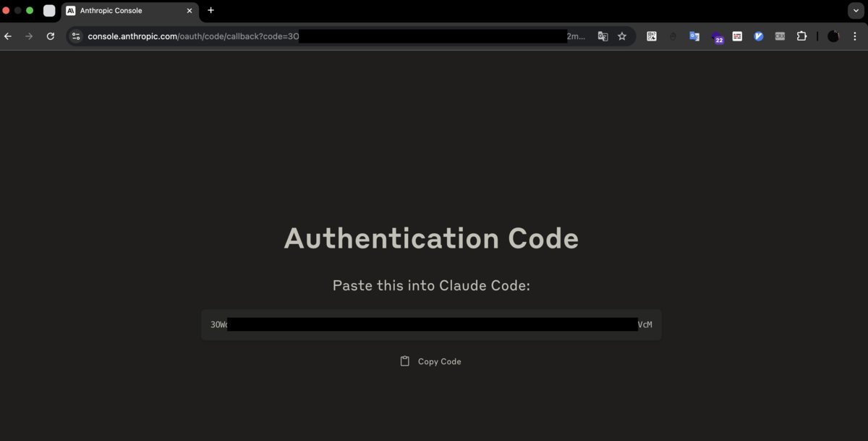Viewport: 868px width, 441px height.
Task: Click the clipboard icon beside Copy Code
Action: [405, 361]
